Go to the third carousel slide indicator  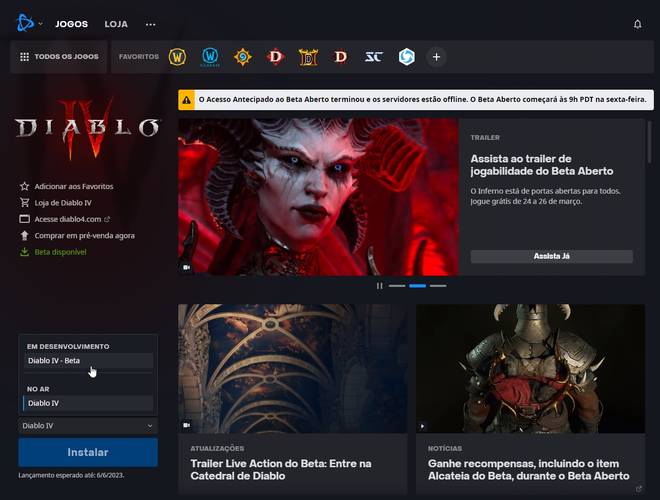pyautogui.click(x=438, y=286)
